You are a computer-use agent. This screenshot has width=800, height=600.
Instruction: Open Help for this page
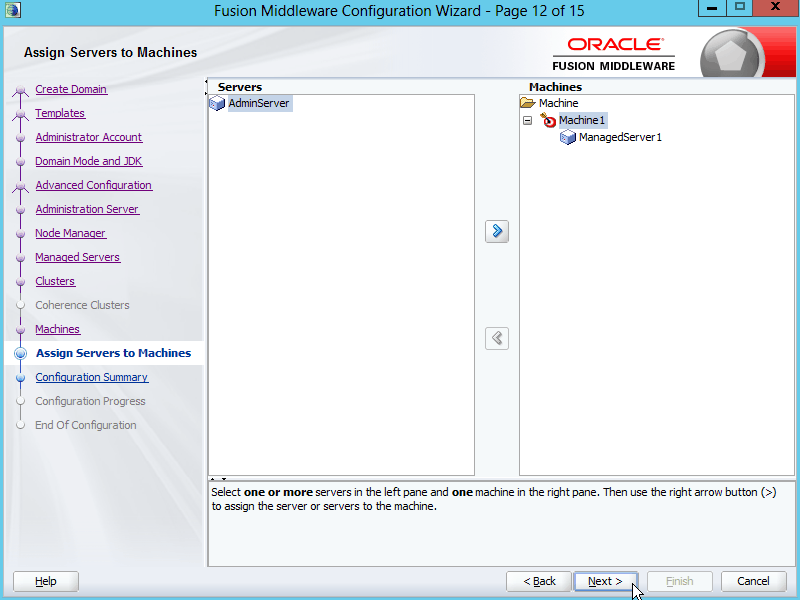(46, 581)
